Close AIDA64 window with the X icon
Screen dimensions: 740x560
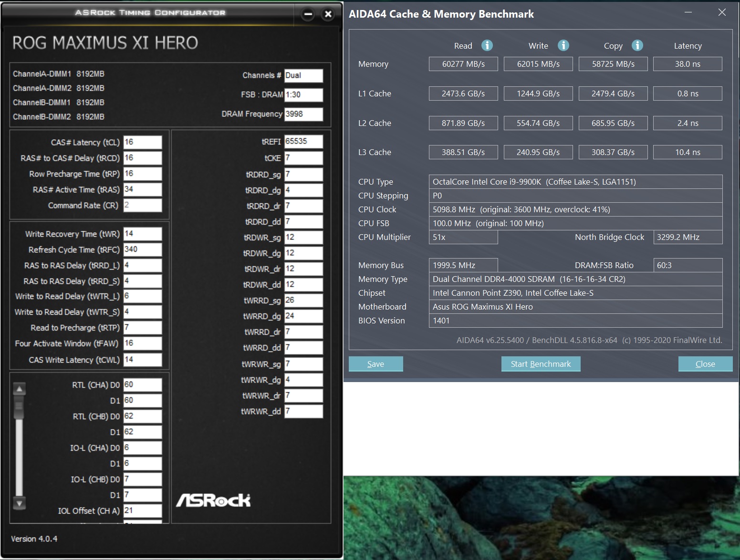[x=722, y=12]
